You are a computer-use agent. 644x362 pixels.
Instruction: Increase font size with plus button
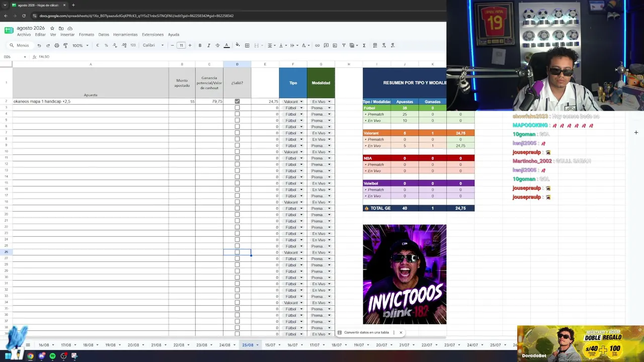(x=190, y=45)
